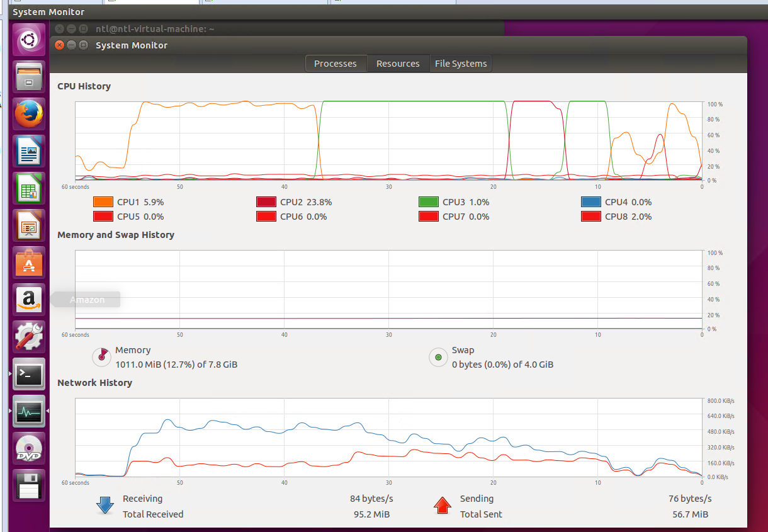Click the CPU8 color swatch
Viewport: 768px width, 532px height.
click(x=590, y=217)
